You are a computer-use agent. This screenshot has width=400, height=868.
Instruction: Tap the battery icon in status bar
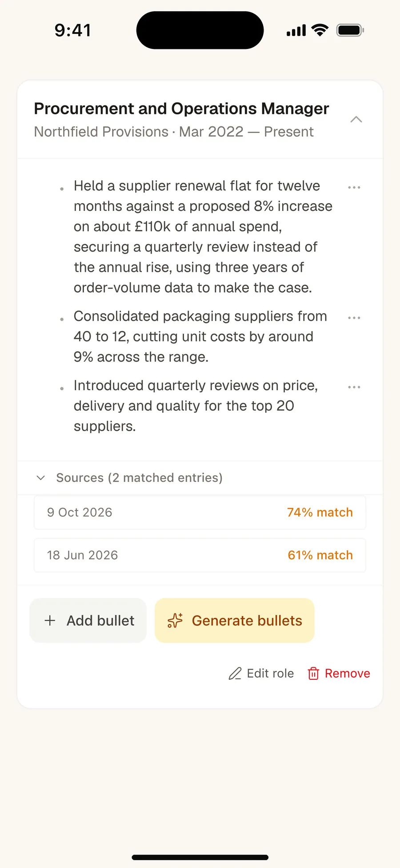pos(351,30)
